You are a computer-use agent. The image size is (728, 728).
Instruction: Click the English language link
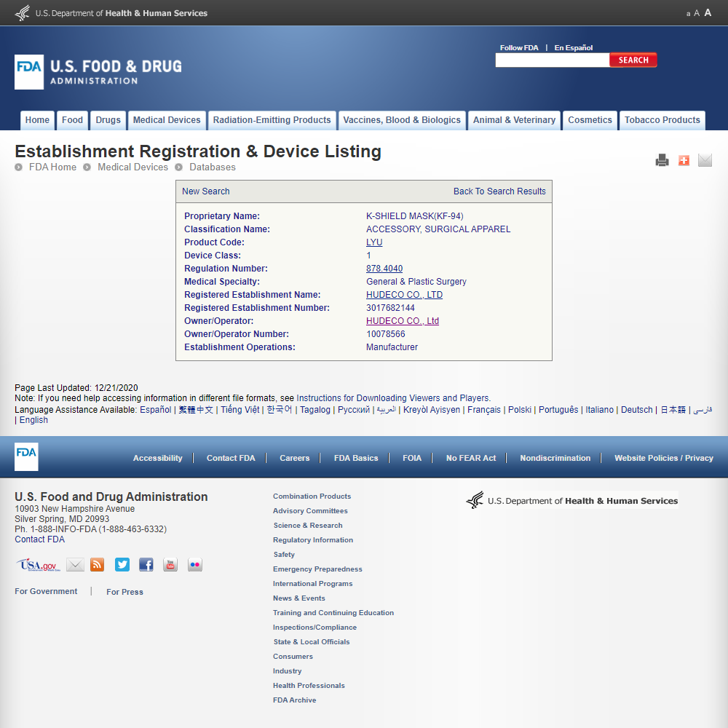33,420
